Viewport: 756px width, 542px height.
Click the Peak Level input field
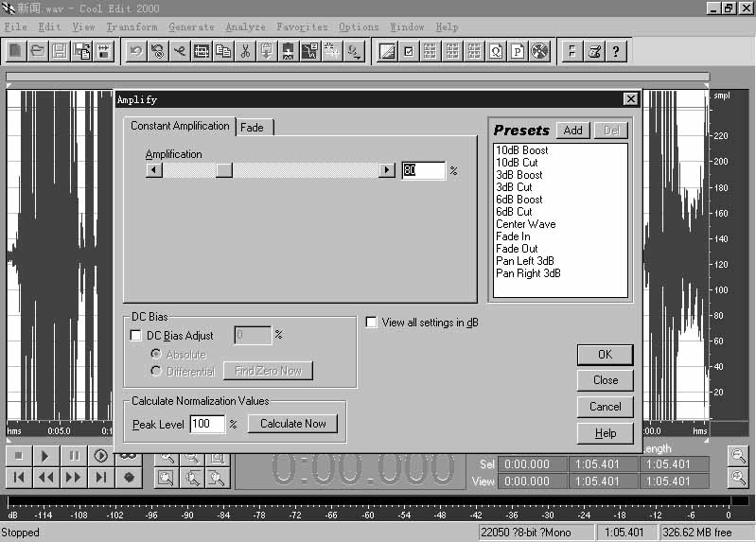point(207,424)
